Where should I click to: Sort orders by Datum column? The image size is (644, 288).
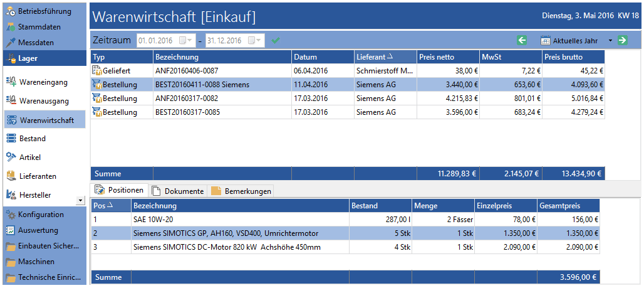[323, 56]
